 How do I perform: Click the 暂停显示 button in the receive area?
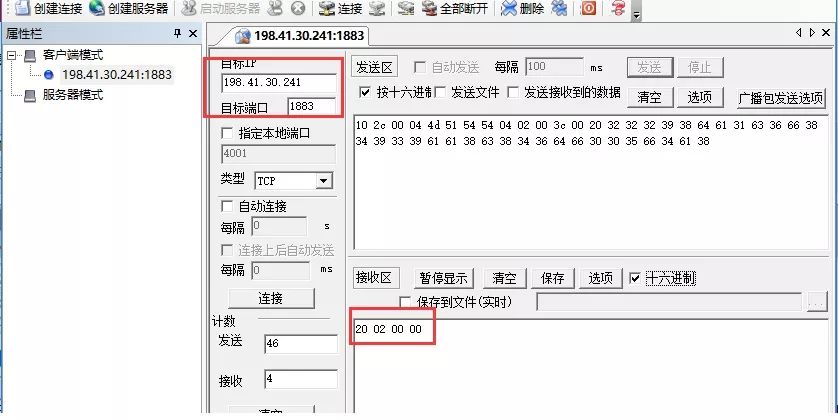coord(443,278)
